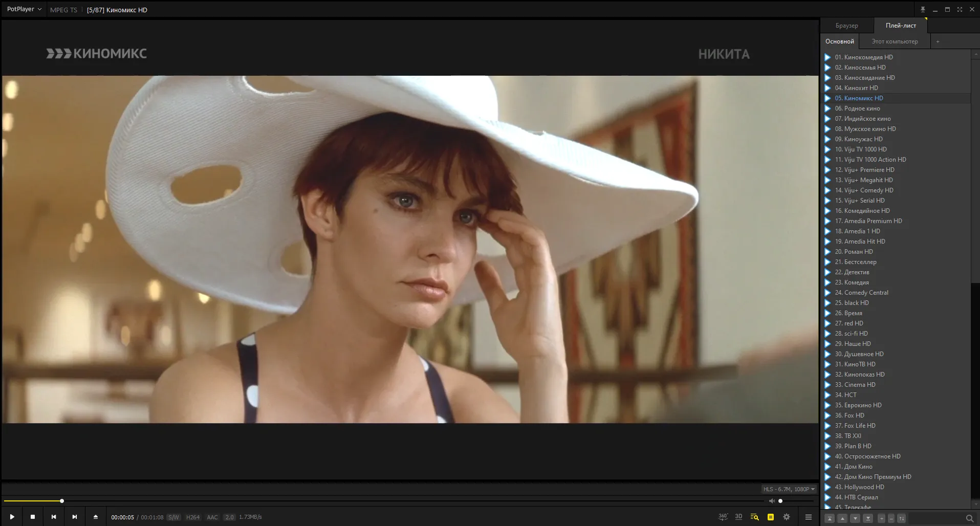The image size is (980, 526).
Task: Open the hamburger main menu icon
Action: tap(809, 517)
